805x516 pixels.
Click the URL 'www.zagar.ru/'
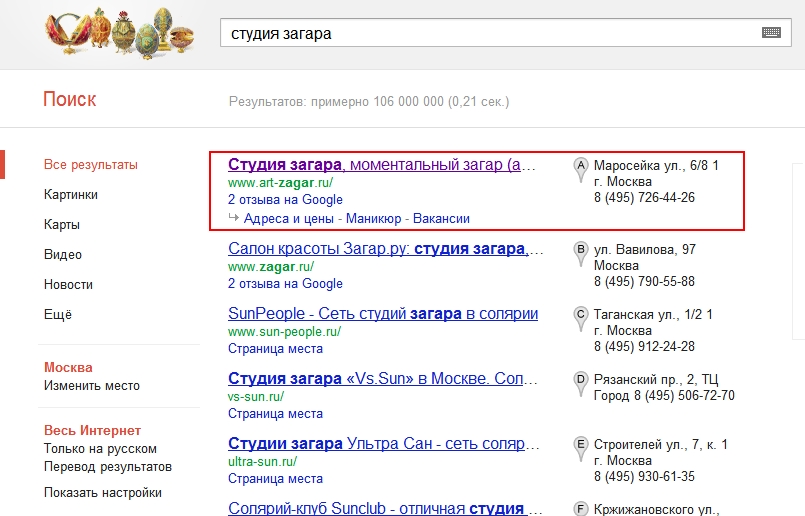coord(271,266)
